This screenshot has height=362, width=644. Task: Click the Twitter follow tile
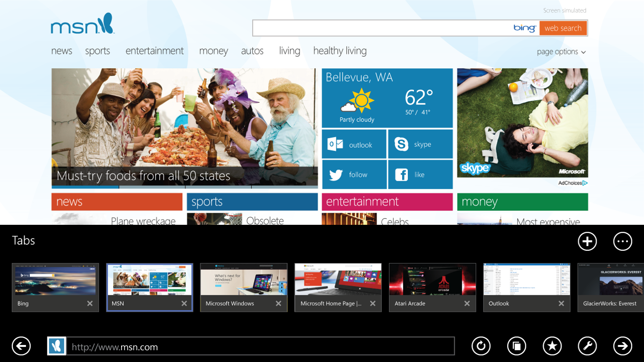[354, 175]
